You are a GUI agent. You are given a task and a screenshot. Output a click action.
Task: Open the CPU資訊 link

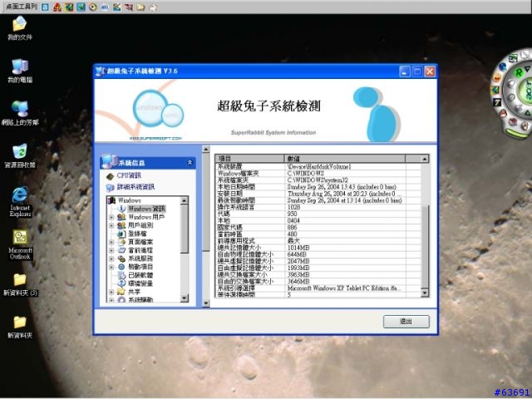coord(129,175)
